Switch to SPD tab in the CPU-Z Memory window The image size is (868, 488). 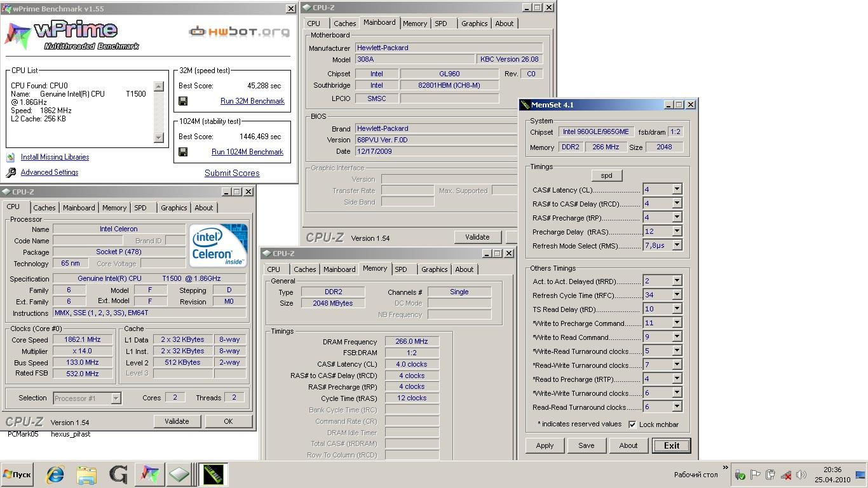click(401, 269)
